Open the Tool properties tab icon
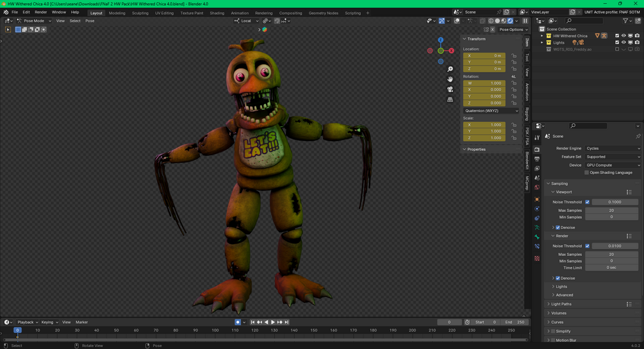 click(537, 137)
